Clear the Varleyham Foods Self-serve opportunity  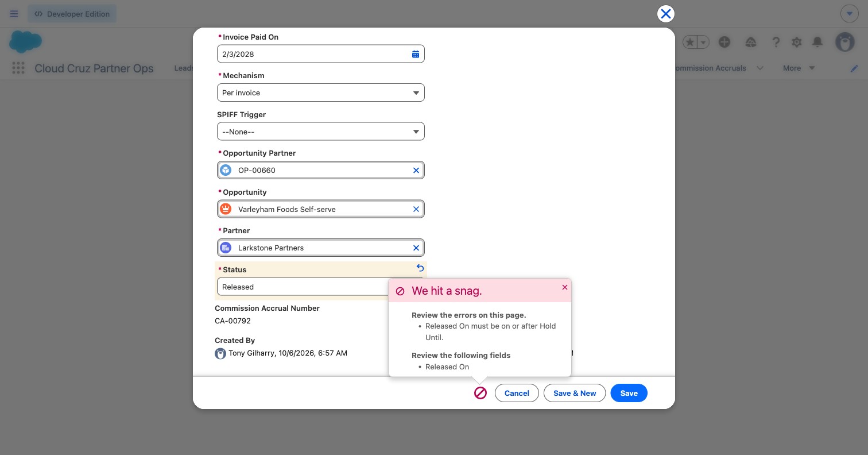(416, 209)
